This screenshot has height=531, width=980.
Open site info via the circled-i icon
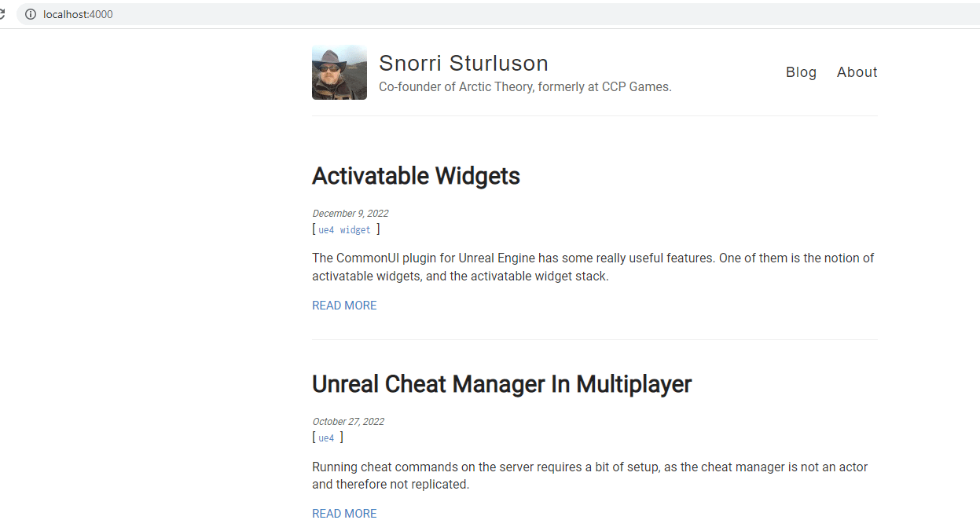click(30, 13)
